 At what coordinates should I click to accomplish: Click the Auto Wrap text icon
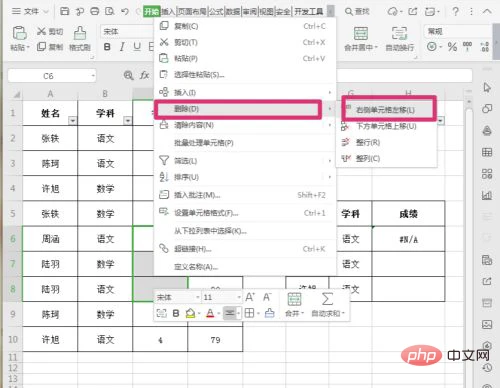(x=399, y=34)
